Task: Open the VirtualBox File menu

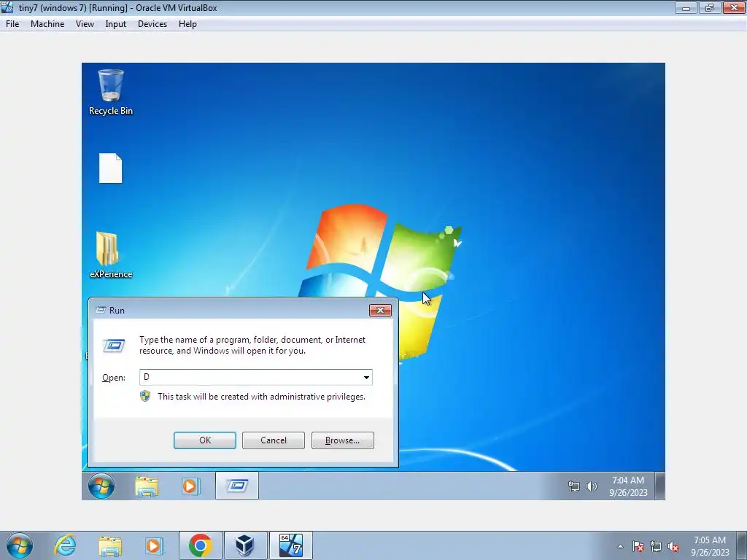Action: 12,24
